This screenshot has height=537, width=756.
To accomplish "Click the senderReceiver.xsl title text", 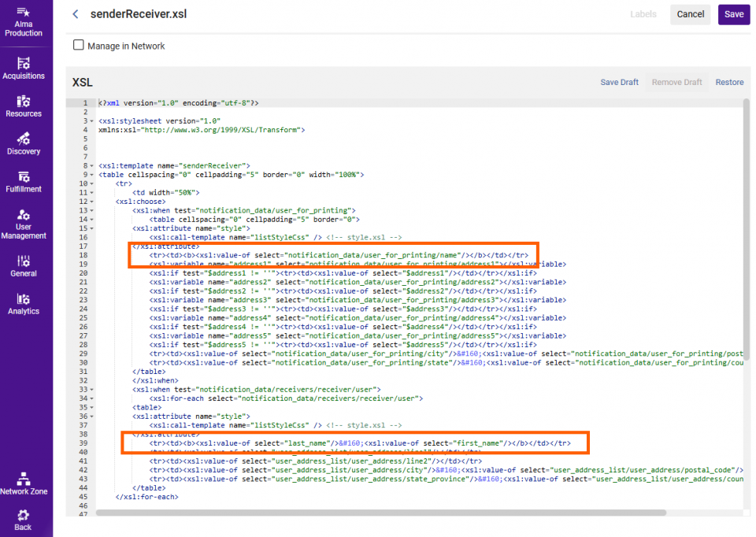I will click(x=139, y=14).
